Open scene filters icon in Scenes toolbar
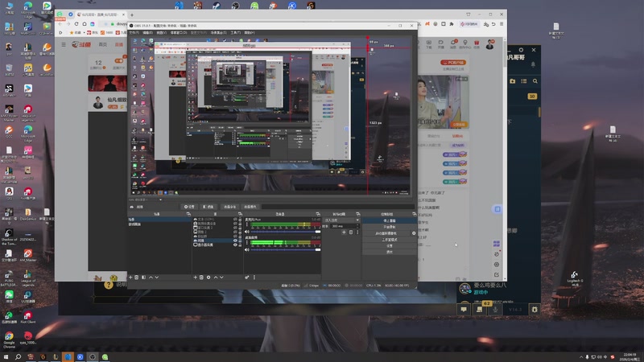The width and height of the screenshot is (644, 362). coord(143,278)
